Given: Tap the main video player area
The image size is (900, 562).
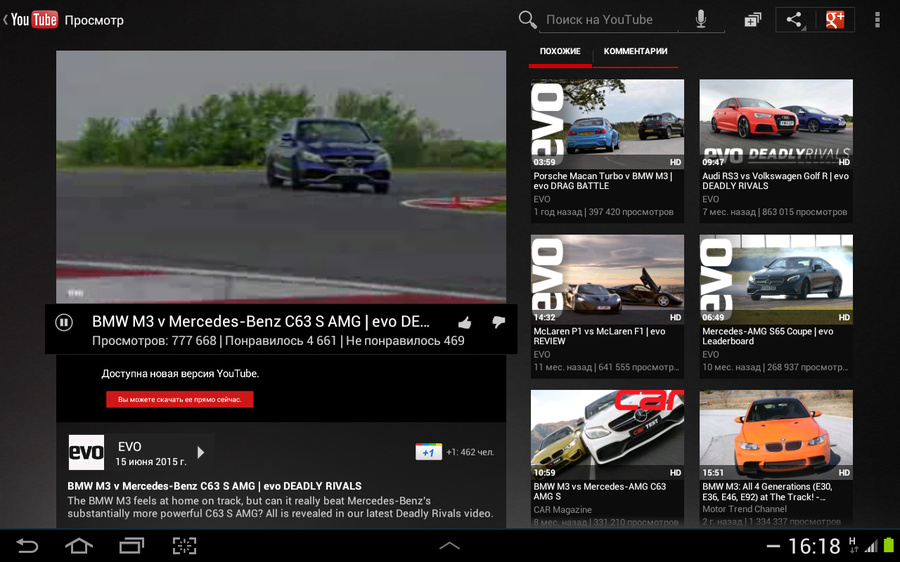Looking at the screenshot, I should (x=281, y=176).
